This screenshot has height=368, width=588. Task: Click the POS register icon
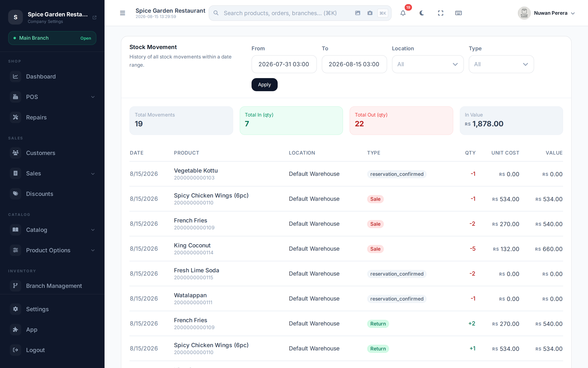tap(16, 97)
